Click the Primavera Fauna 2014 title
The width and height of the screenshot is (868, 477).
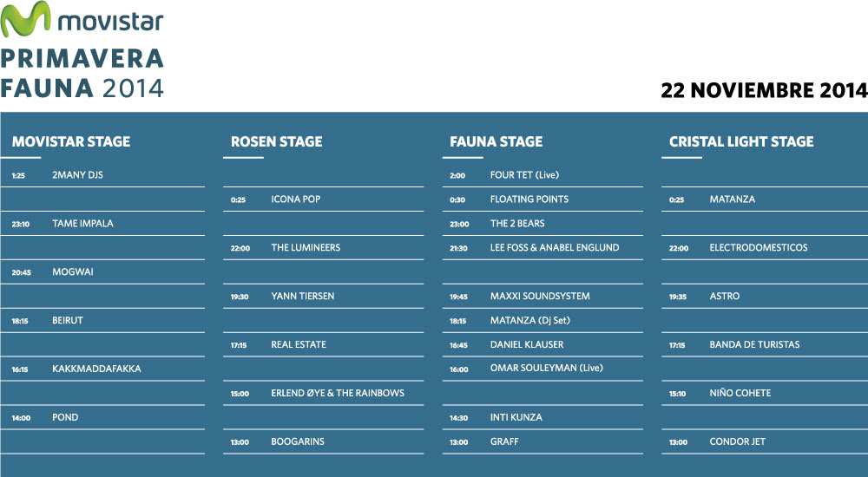[82, 74]
